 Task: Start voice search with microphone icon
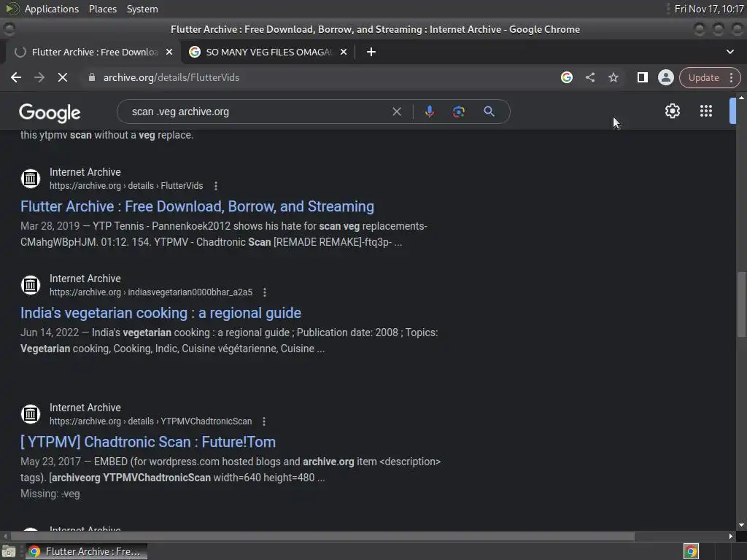point(429,112)
